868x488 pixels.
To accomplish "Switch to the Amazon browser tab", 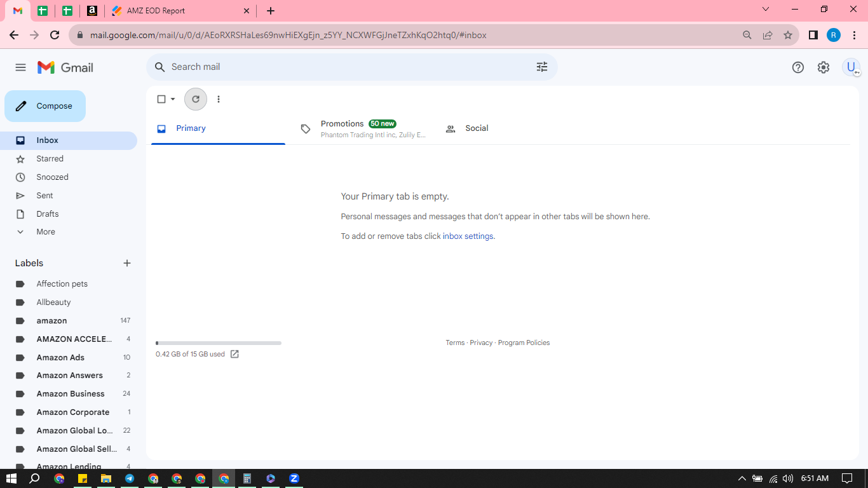I will coord(92,11).
